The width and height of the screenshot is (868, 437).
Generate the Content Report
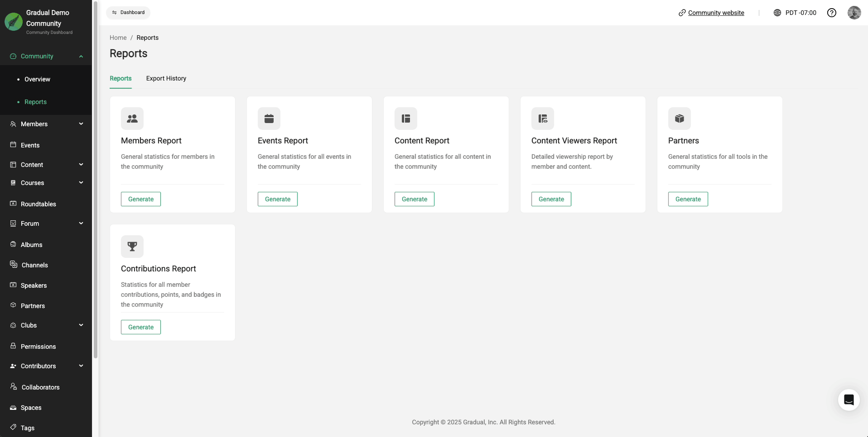point(414,199)
